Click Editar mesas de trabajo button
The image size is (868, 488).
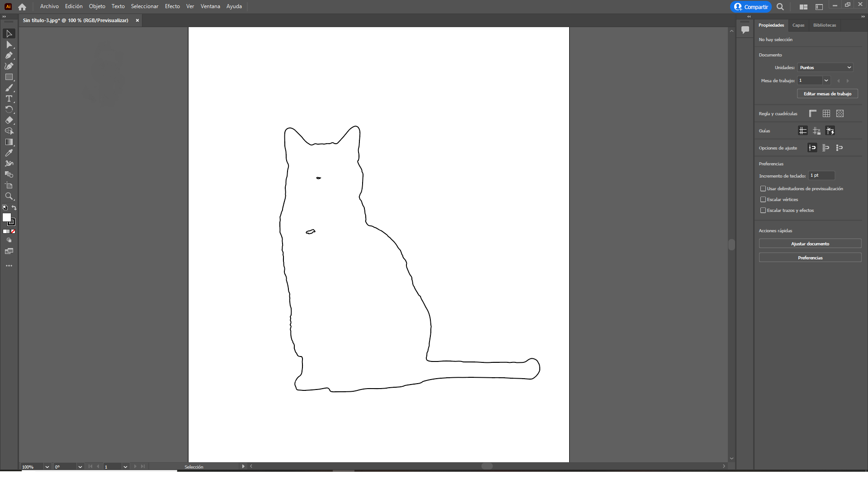click(x=827, y=94)
